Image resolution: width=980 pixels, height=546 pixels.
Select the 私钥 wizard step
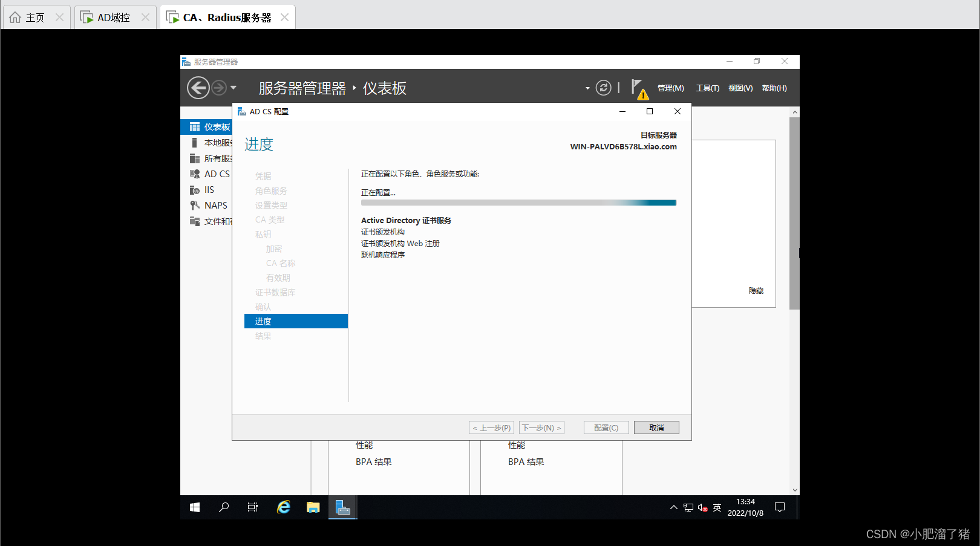[x=263, y=234]
